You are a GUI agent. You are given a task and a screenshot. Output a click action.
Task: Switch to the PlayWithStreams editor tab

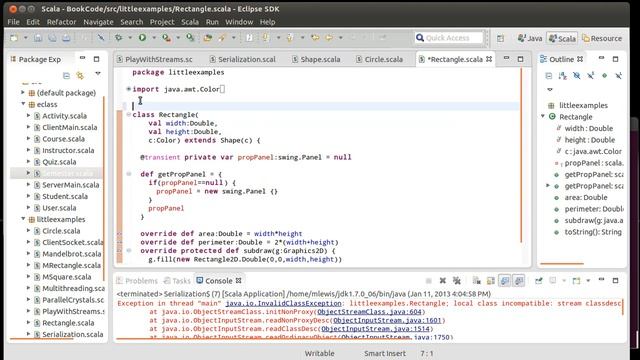(155, 59)
